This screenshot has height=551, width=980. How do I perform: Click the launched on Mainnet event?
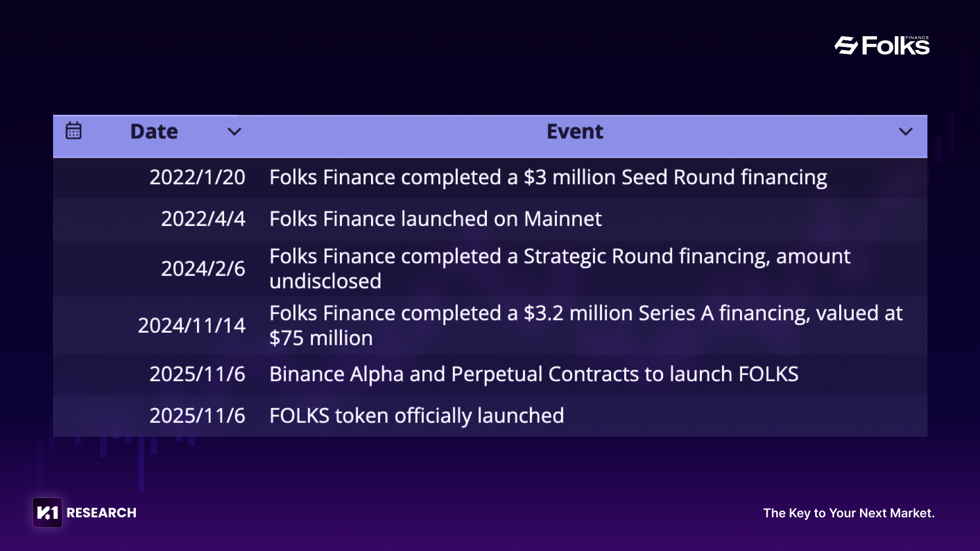[x=435, y=219]
